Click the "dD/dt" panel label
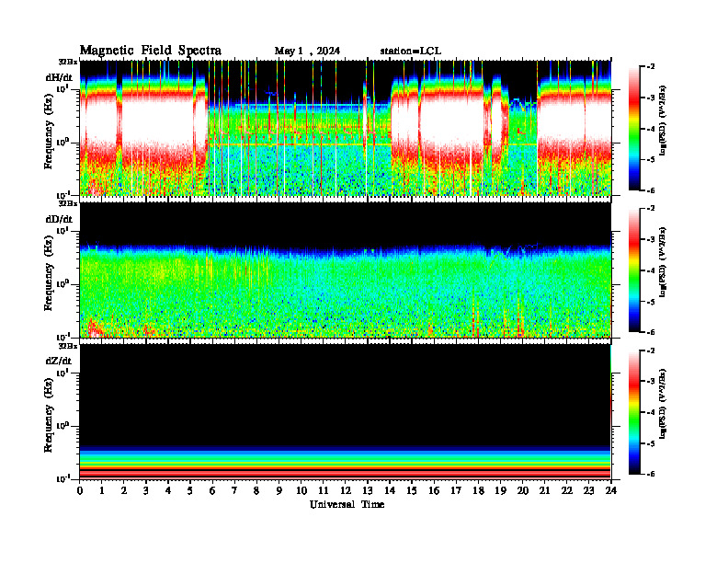 (59, 219)
